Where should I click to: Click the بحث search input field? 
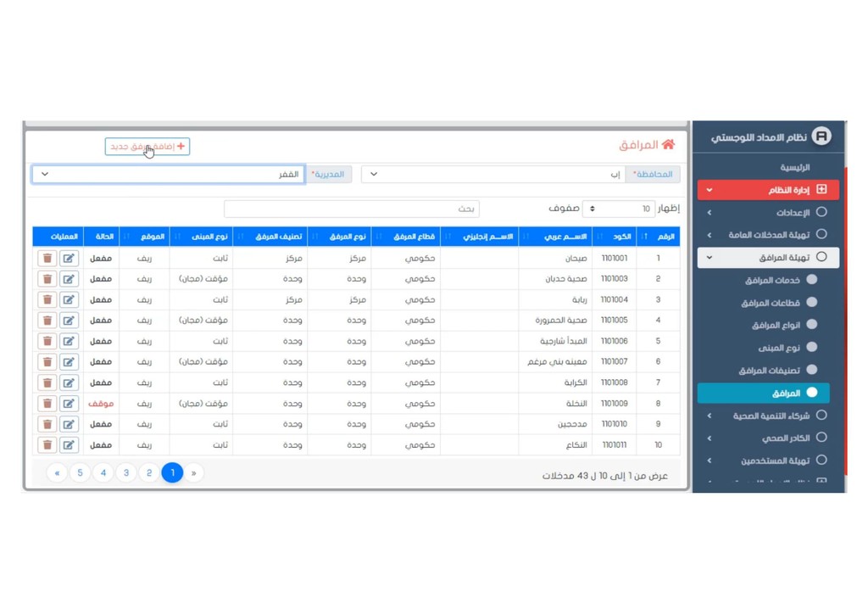(x=352, y=209)
